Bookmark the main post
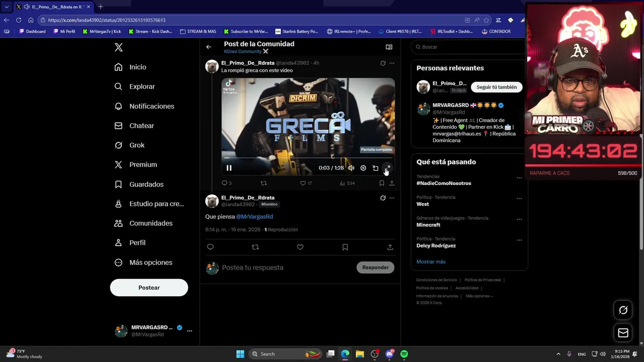The height and width of the screenshot is (362, 644). [345, 247]
